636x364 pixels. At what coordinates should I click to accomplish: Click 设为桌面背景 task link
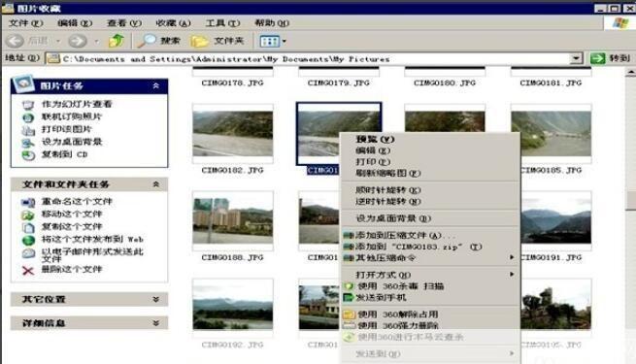pos(72,142)
